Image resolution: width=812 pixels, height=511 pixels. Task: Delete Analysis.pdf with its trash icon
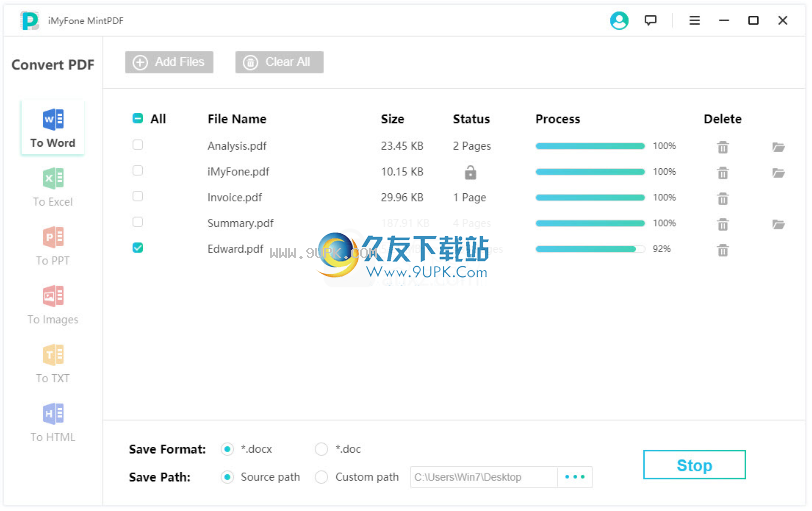(x=723, y=147)
